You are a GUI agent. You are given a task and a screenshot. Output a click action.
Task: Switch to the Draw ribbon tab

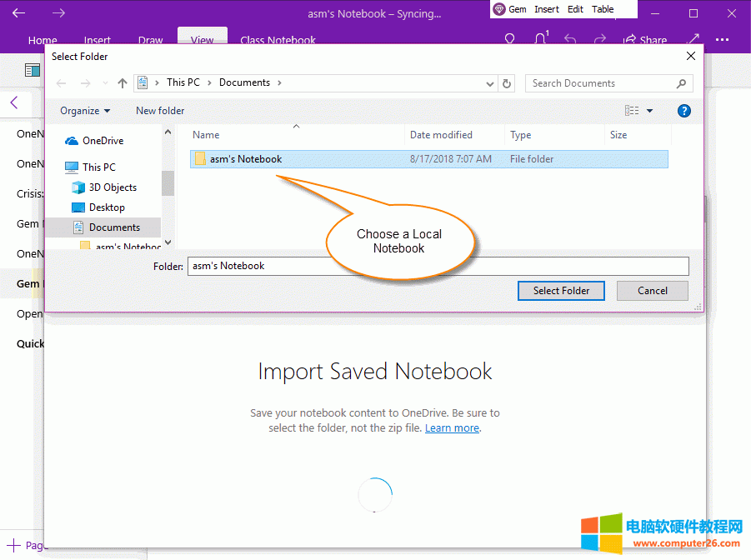pos(150,39)
